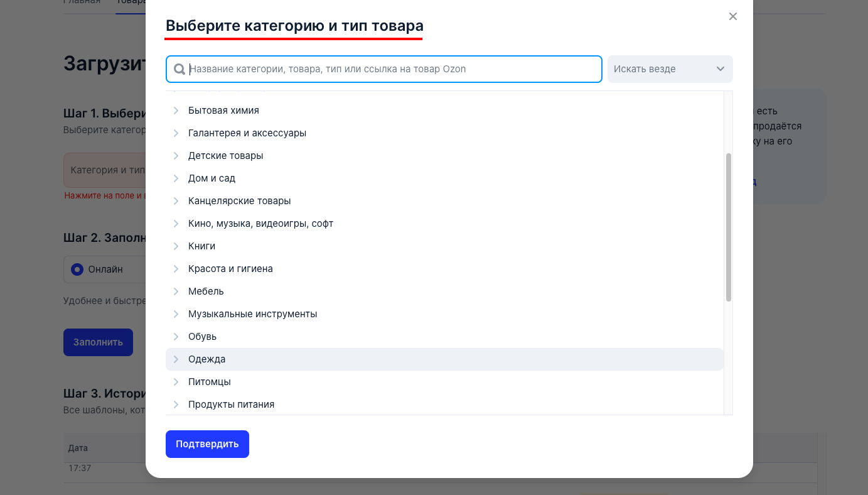Expand the 'Канцелярские товары' chevron
This screenshot has width=868, height=495.
coord(176,201)
